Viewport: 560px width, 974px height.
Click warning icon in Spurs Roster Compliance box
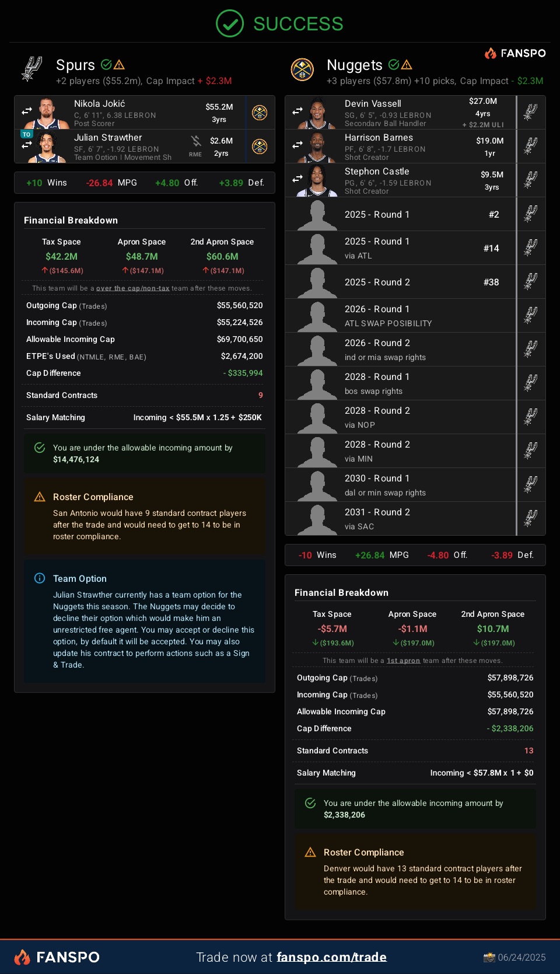[40, 497]
